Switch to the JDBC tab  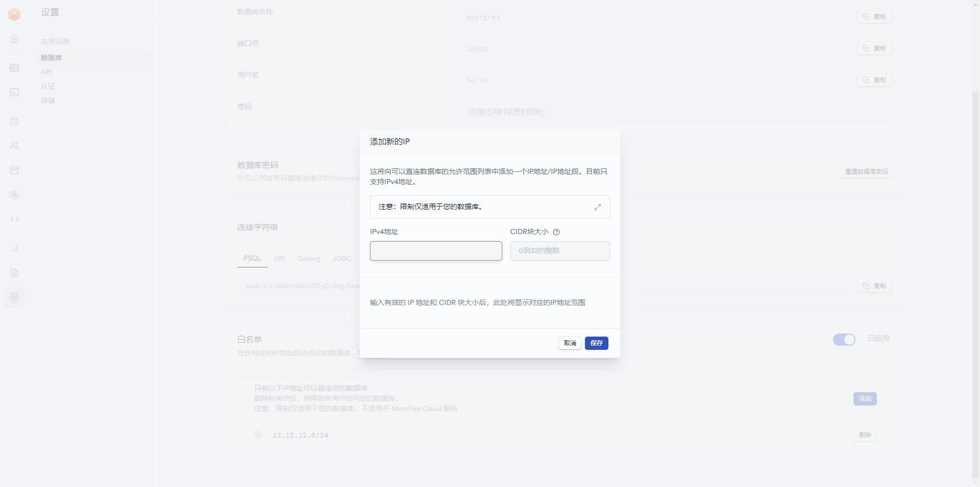click(342, 259)
